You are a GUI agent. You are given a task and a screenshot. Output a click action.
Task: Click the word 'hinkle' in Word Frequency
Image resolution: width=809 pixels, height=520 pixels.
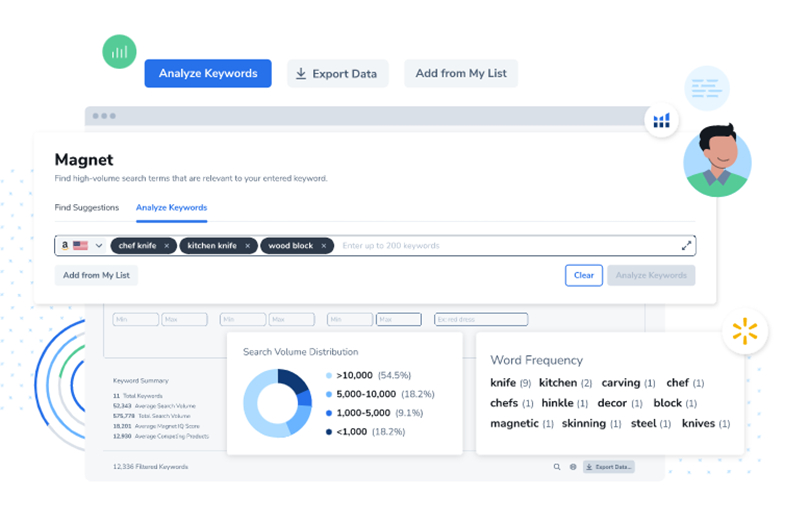coord(557,403)
